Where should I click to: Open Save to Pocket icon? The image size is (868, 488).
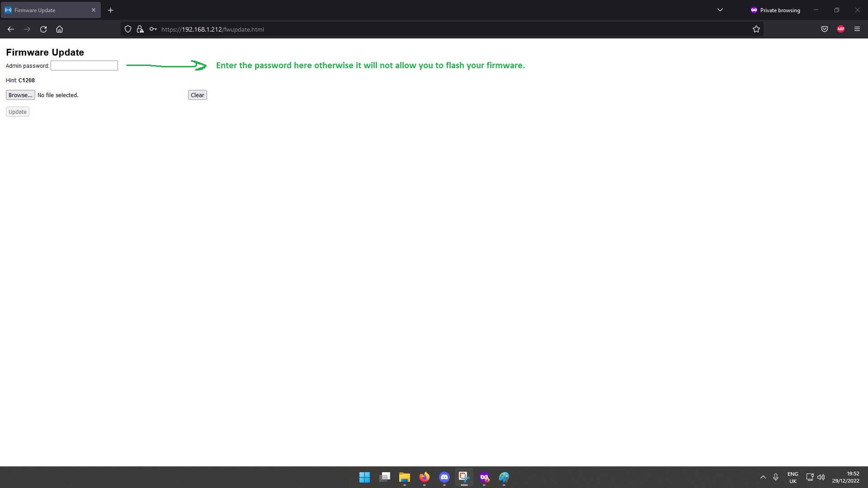tap(825, 29)
